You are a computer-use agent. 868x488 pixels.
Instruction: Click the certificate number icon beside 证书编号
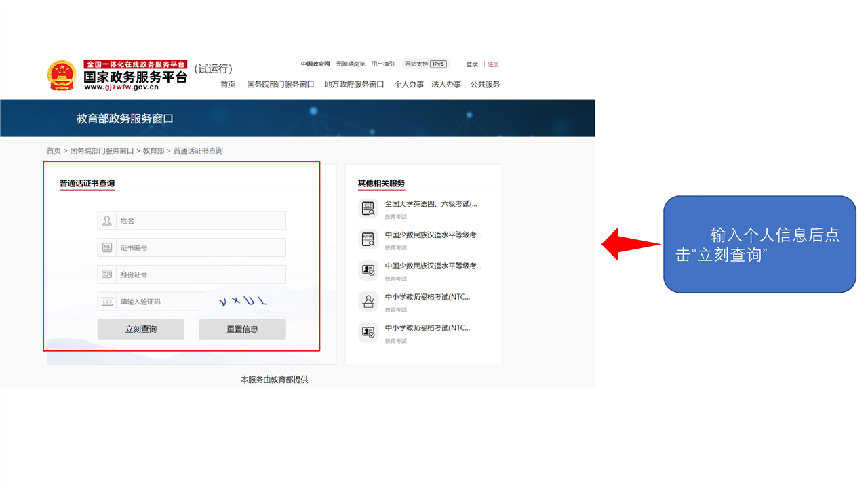(x=107, y=248)
